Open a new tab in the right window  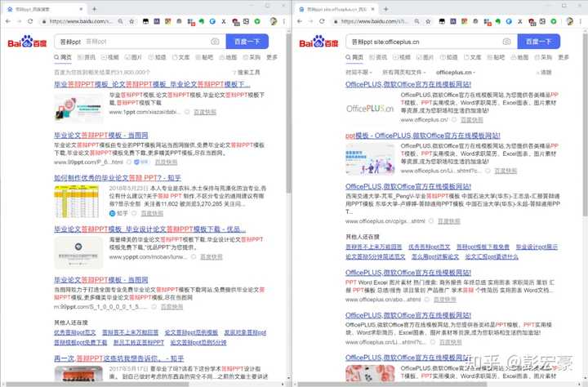coord(385,9)
